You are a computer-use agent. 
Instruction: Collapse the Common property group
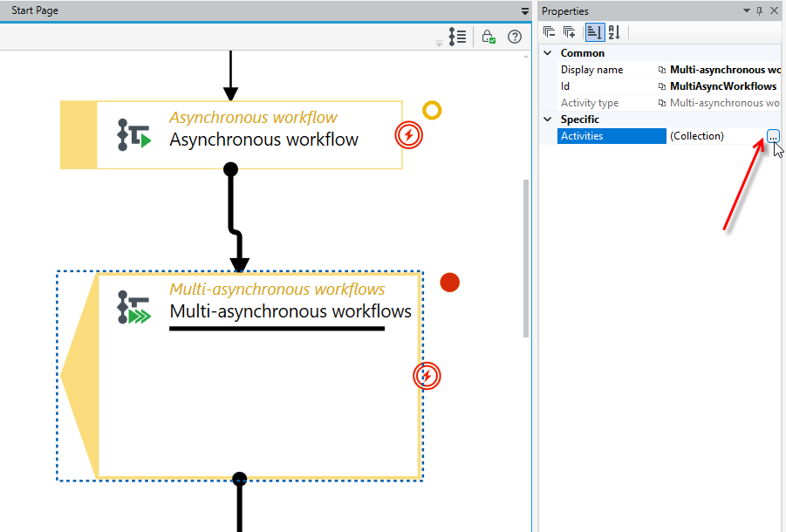pos(548,53)
